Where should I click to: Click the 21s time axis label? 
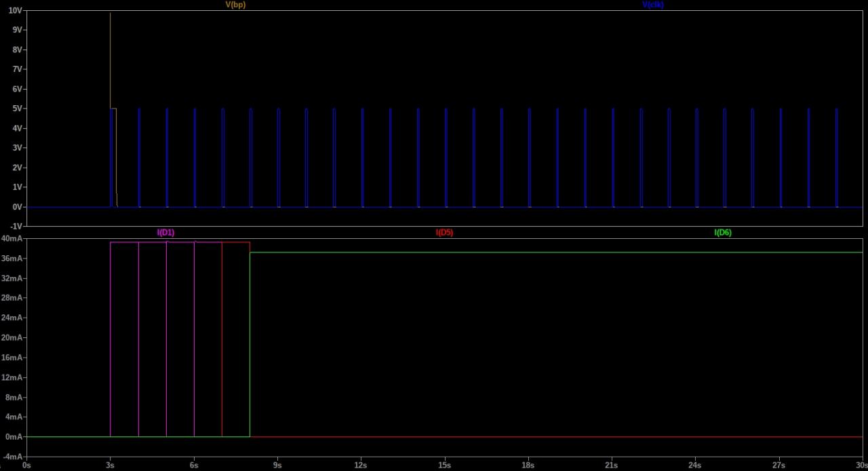click(x=612, y=466)
